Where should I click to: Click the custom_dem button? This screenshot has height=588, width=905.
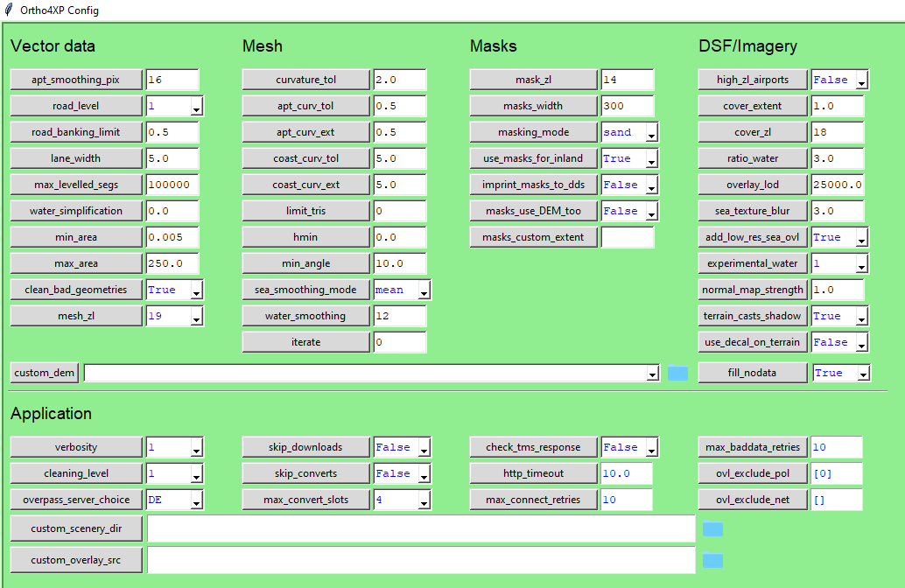(45, 373)
